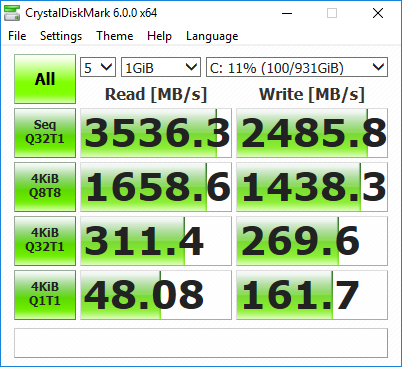Viewport: 402px width, 367px height.
Task: Select the 1438.3 write result
Action: click(312, 187)
